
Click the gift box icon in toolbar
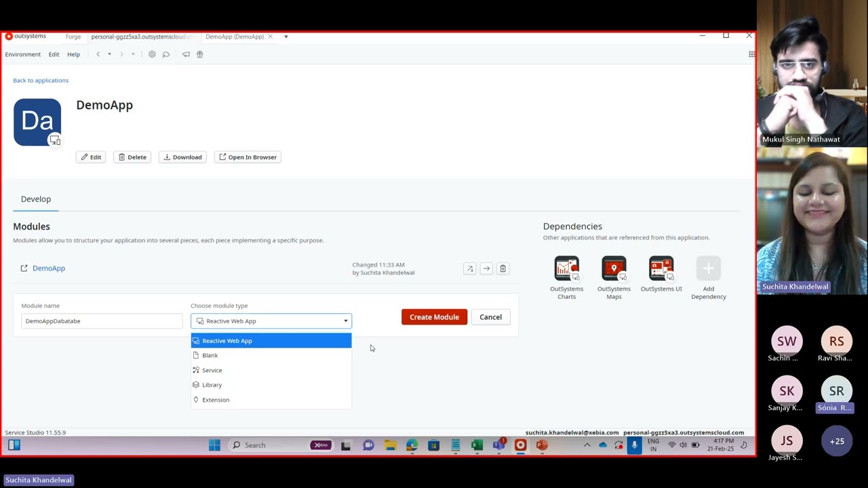pyautogui.click(x=199, y=54)
